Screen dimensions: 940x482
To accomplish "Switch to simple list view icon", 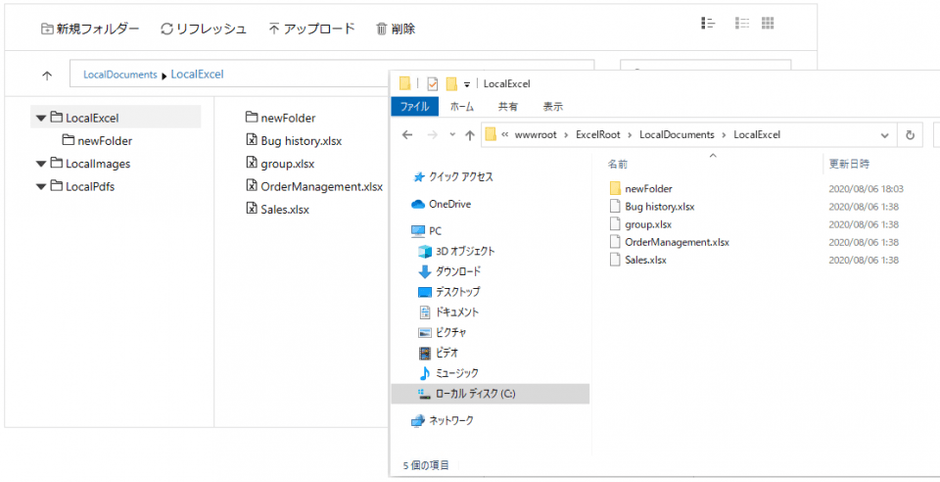I will [x=742, y=23].
